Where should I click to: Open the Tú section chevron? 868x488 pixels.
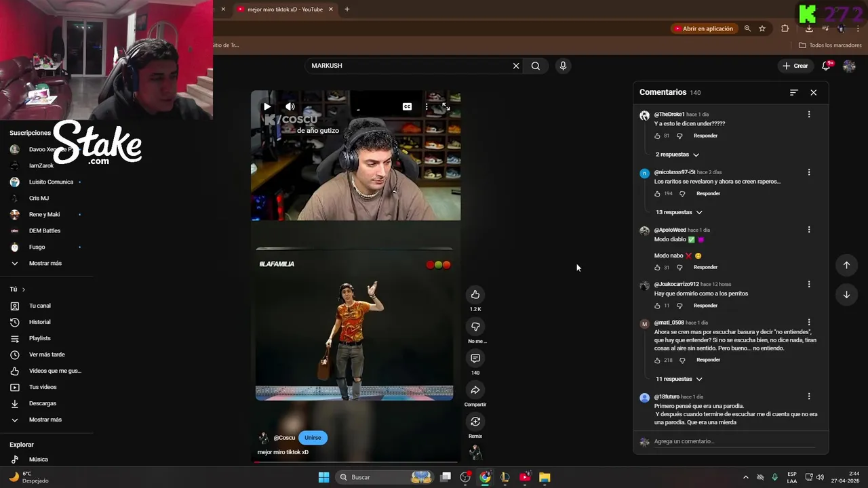pyautogui.click(x=24, y=289)
